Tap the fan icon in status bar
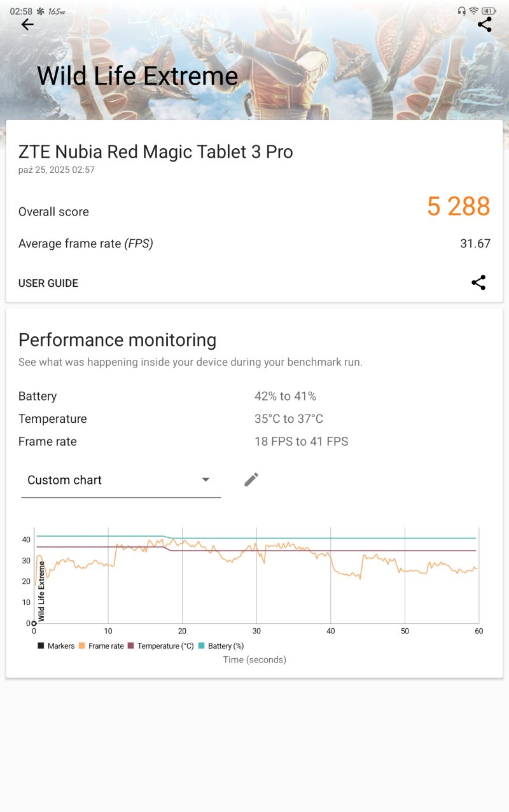The height and width of the screenshot is (812, 509). pos(41,11)
